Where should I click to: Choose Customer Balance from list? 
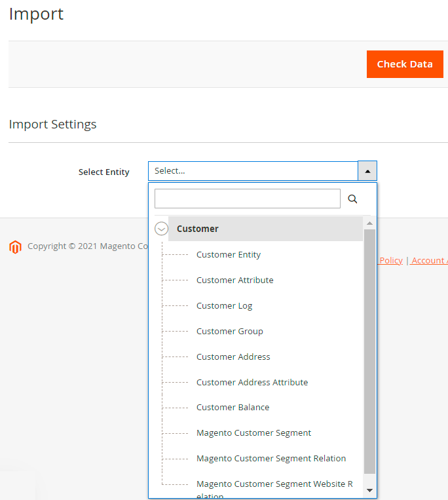(x=233, y=408)
